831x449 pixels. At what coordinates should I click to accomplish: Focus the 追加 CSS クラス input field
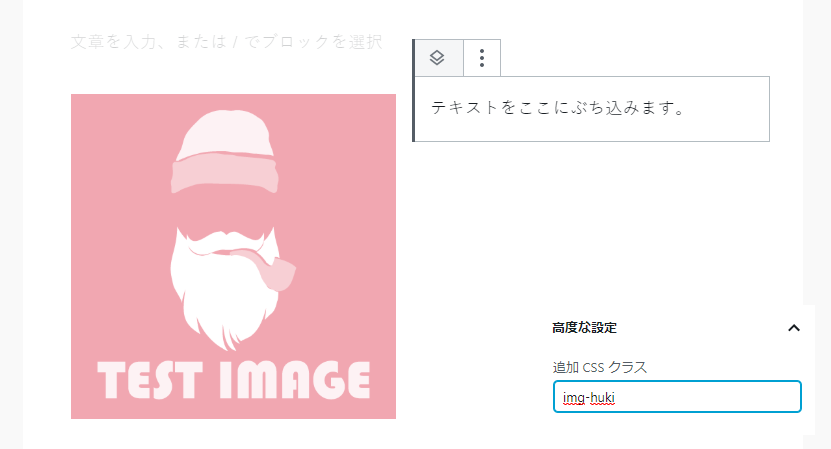coord(677,397)
